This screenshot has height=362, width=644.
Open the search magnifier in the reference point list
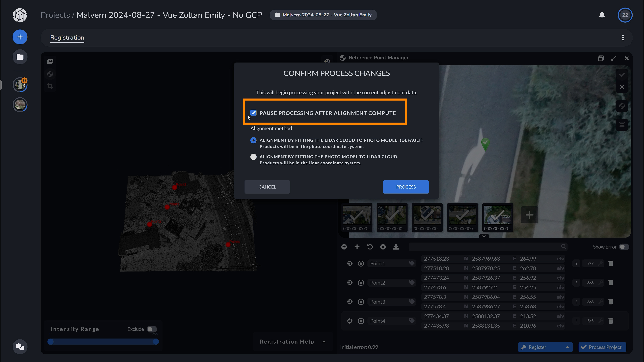(564, 247)
